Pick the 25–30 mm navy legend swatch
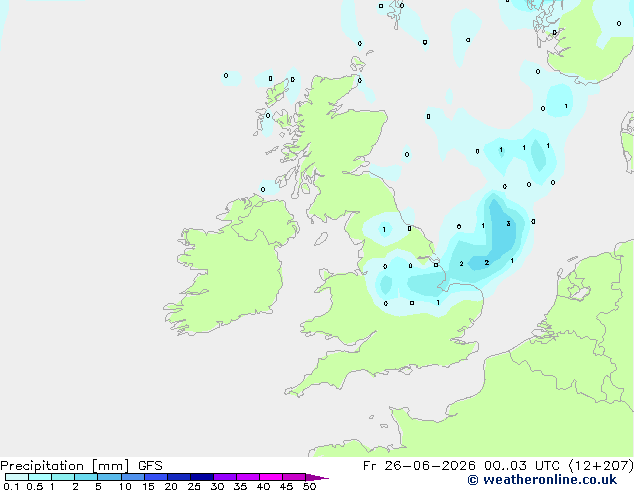The image size is (634, 490). pyautogui.click(x=202, y=477)
